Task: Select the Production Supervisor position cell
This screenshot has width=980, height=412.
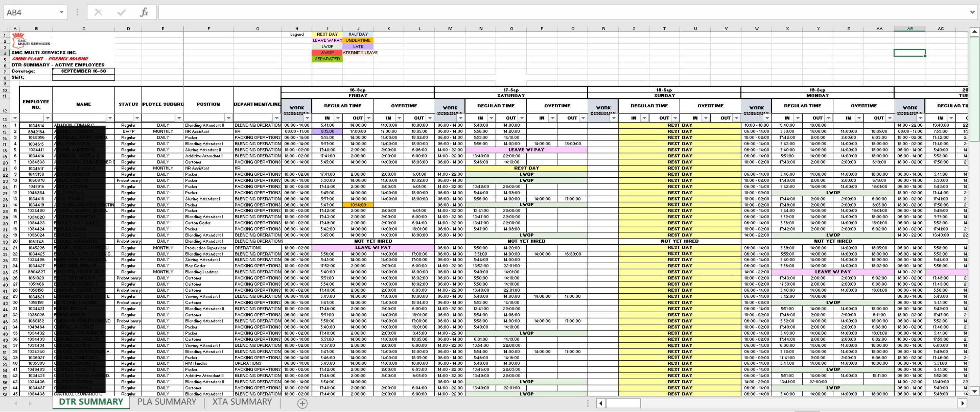Action: (x=208, y=248)
